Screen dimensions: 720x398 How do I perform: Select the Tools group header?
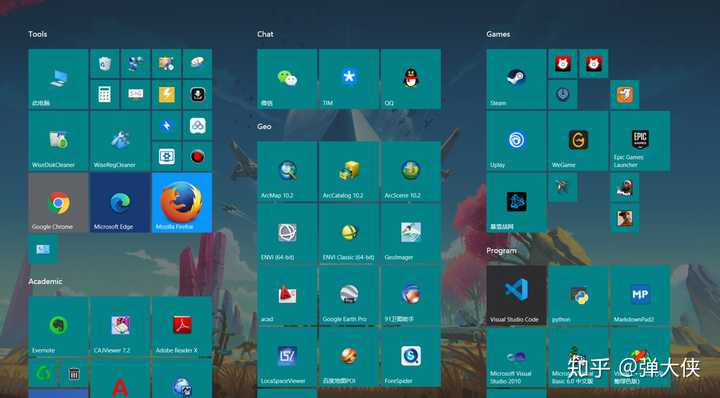click(x=38, y=34)
